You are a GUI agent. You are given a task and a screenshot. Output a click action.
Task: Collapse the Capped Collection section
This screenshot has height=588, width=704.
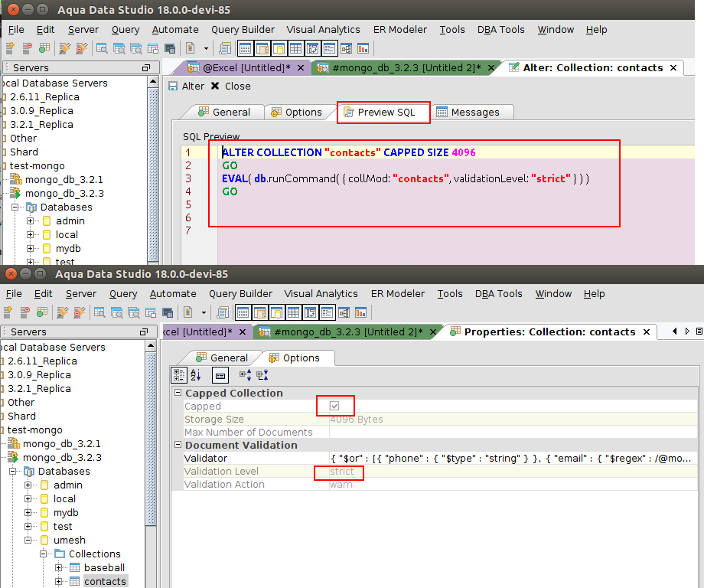click(178, 393)
